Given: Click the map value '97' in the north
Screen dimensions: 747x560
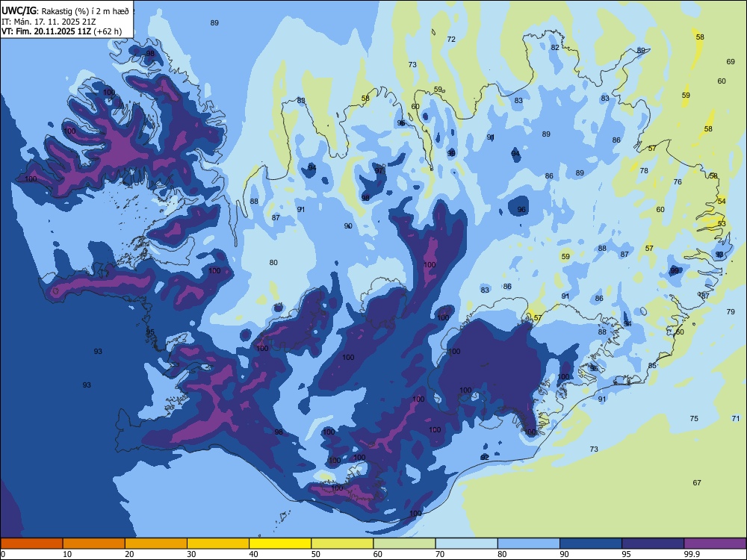Looking at the screenshot, I should click(x=379, y=170).
